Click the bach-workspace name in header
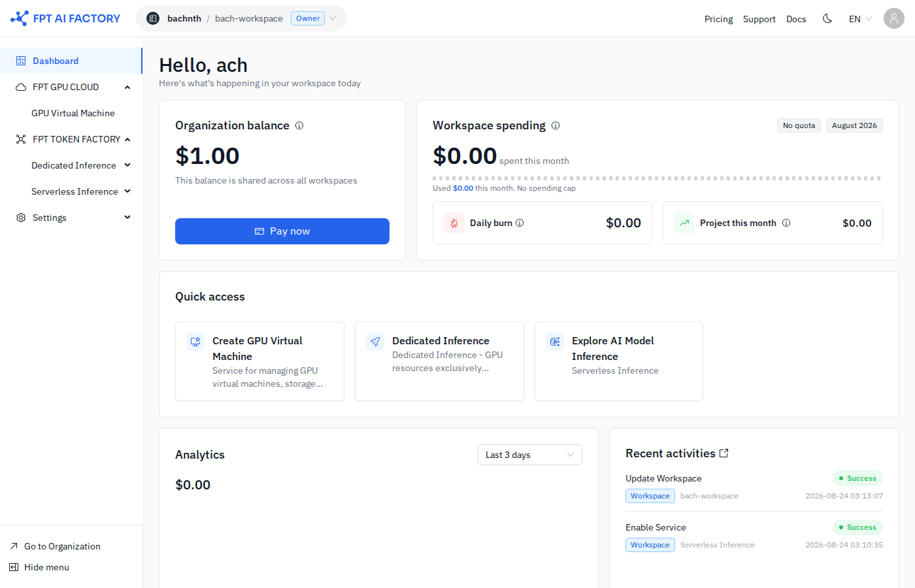 (x=249, y=18)
